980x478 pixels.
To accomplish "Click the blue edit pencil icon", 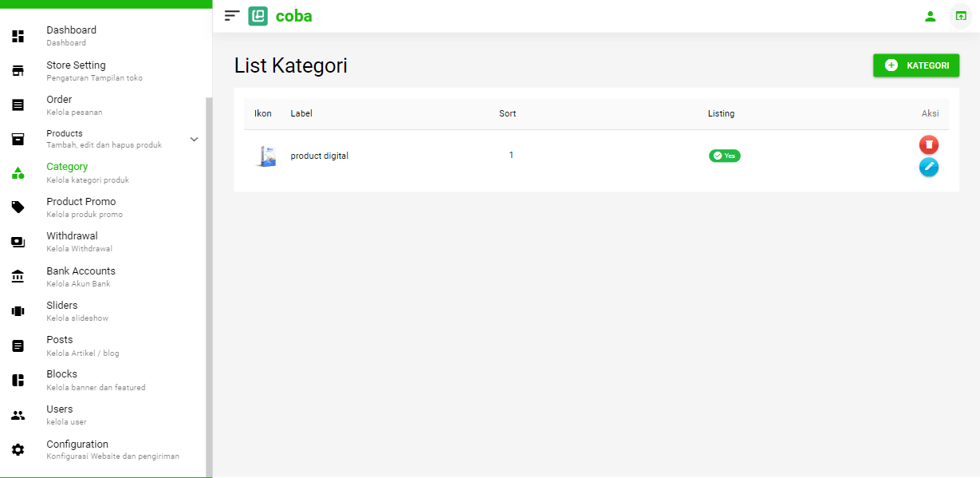I will 929,167.
